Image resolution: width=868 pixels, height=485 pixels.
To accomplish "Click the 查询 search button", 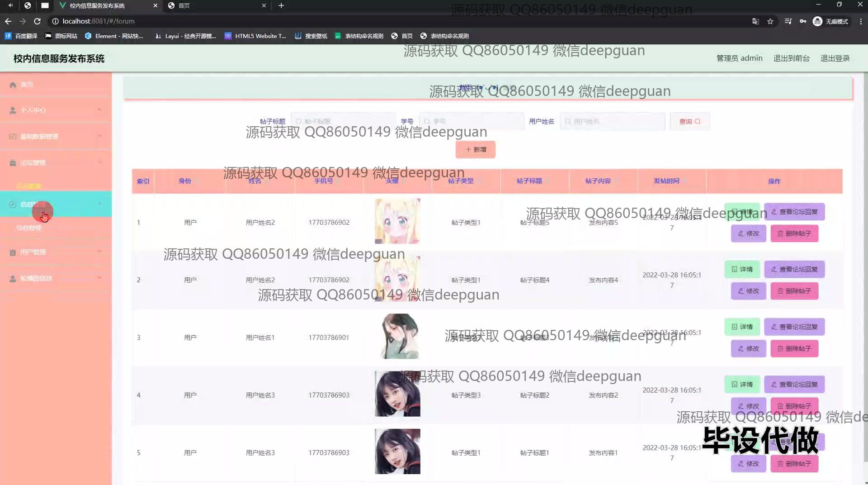I will [689, 121].
